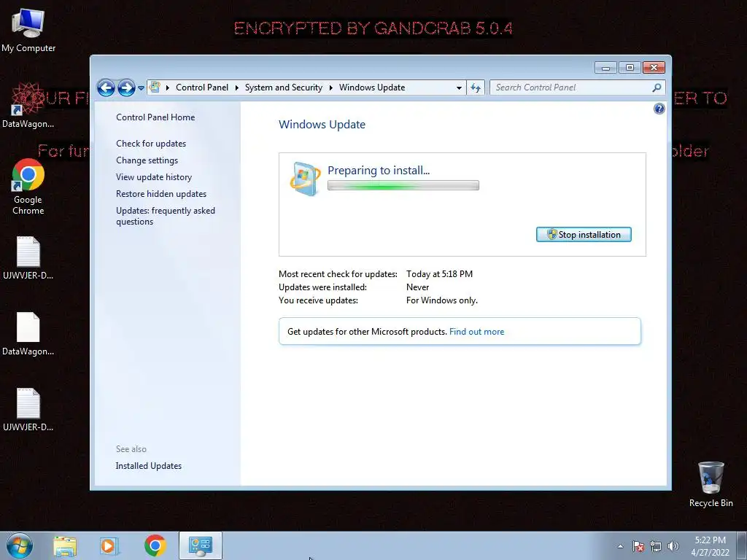Select System and Security breadcrumb
747x560 pixels.
click(x=284, y=87)
